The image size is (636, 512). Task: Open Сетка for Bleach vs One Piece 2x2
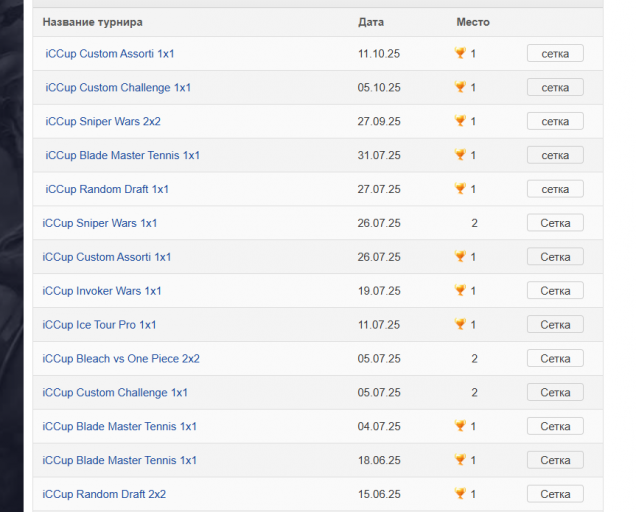tap(555, 358)
